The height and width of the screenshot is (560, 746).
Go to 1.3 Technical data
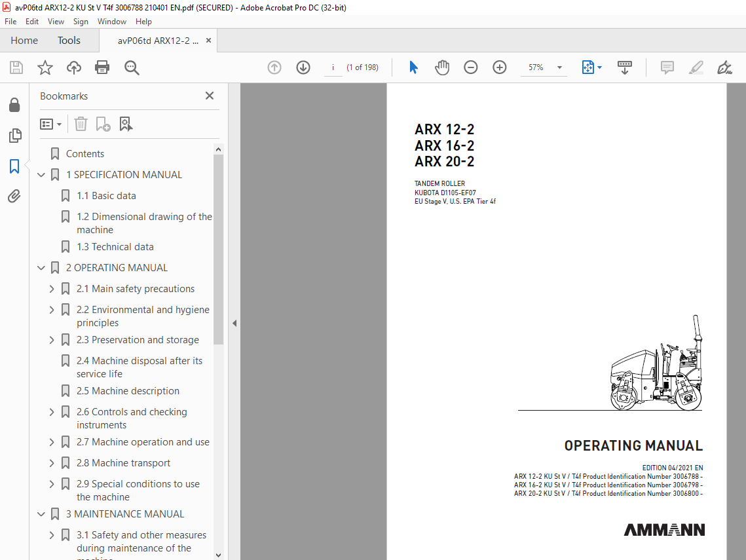[x=115, y=247]
